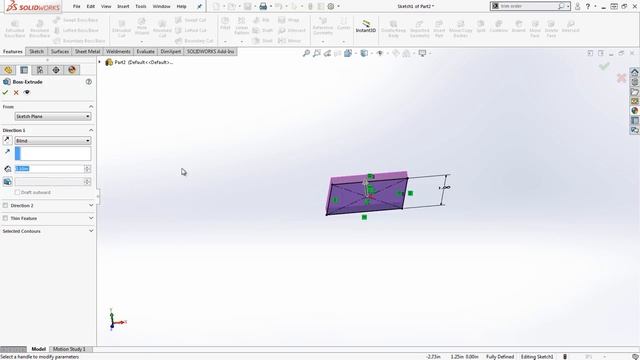This screenshot has height=360, width=640.
Task: Click the search commands field
Action: [529, 6]
